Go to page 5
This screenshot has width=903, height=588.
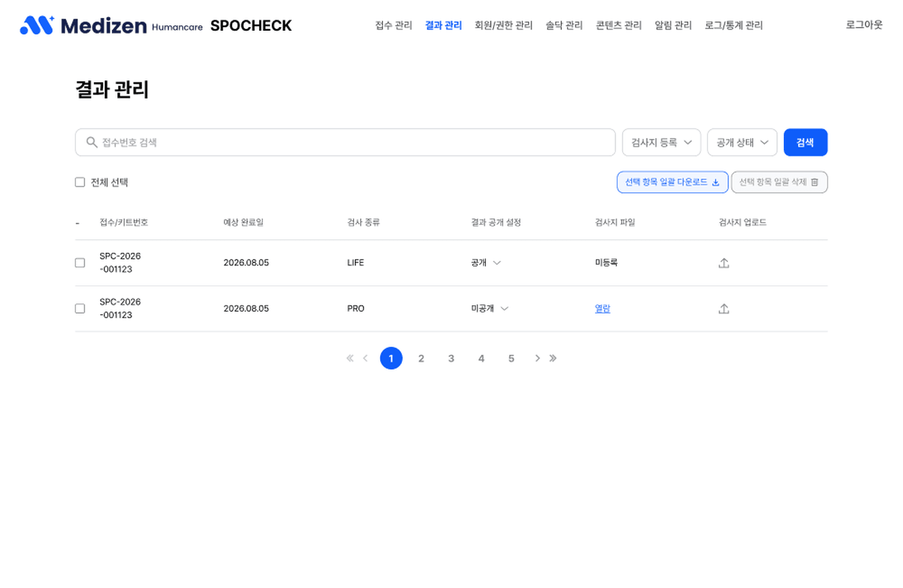511,359
